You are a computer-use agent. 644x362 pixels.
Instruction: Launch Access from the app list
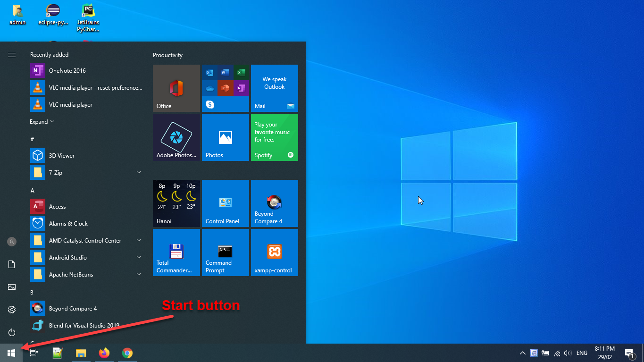point(86,207)
